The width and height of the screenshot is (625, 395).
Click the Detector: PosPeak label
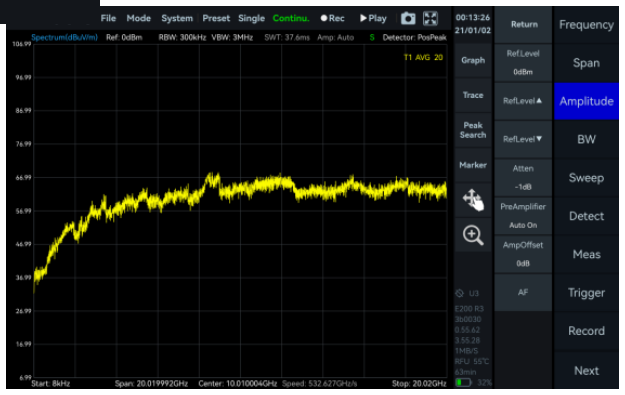click(x=415, y=37)
